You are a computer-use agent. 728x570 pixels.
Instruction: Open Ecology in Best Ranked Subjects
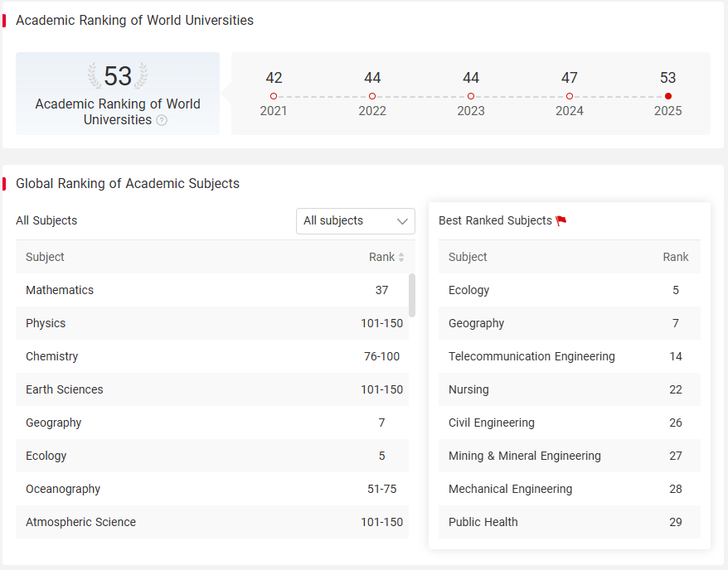[x=569, y=290]
